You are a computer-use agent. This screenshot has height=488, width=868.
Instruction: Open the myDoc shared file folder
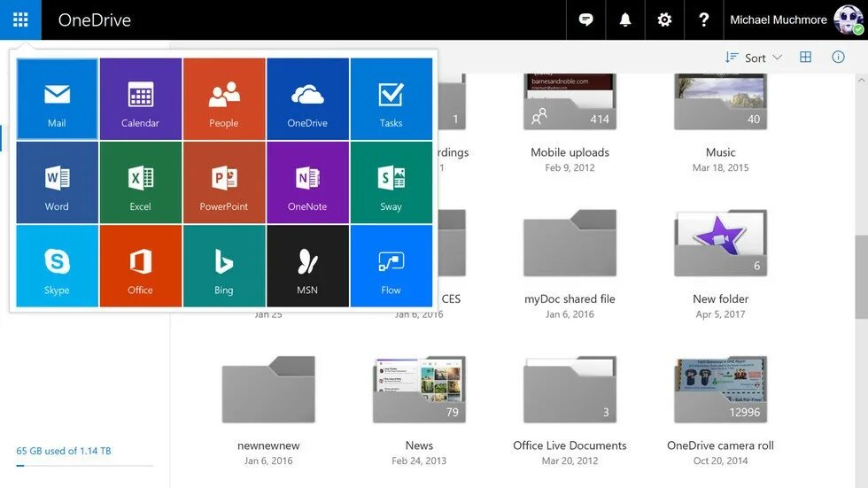[570, 243]
